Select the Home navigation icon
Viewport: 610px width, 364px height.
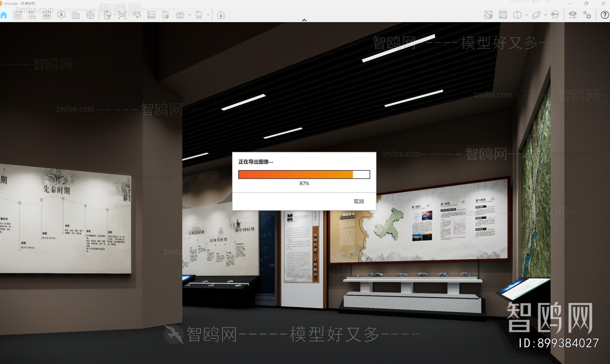4,16
